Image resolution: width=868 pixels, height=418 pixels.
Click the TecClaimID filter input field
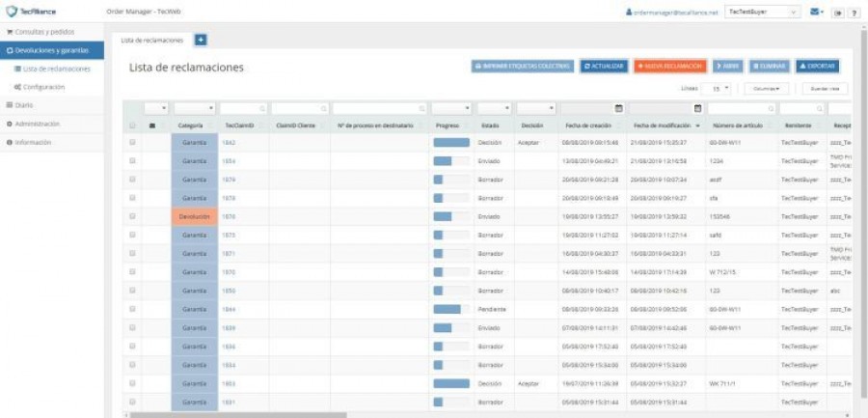244,109
